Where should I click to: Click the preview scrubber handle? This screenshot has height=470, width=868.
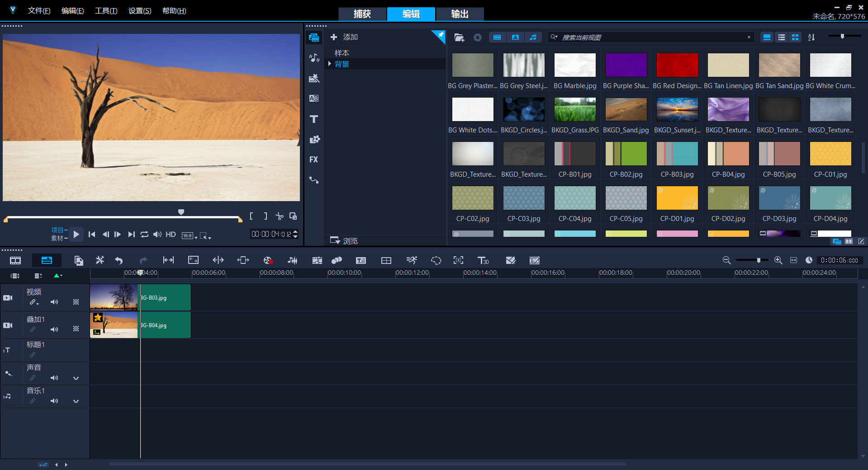(181, 212)
